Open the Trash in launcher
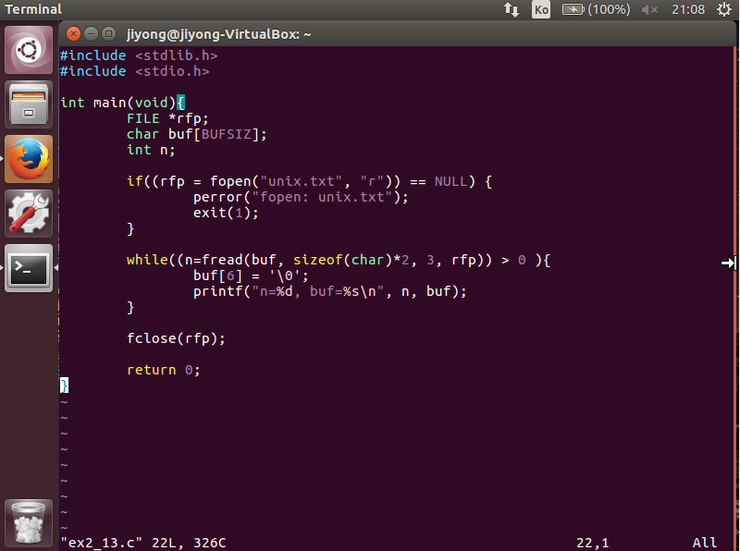 point(29,523)
